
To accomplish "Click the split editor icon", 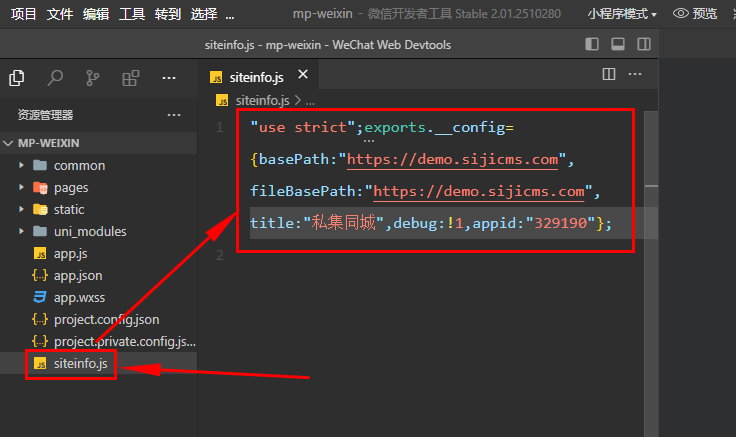I will 609,74.
